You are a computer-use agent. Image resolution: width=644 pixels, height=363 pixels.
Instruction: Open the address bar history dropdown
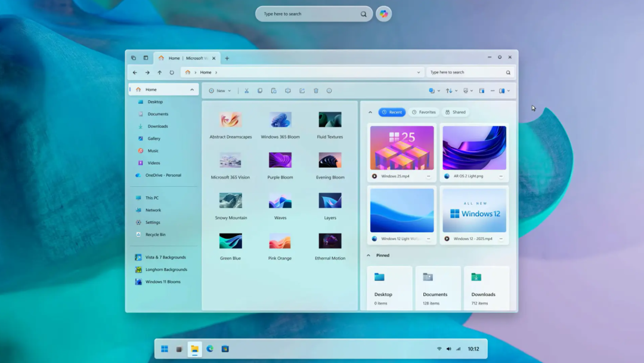coord(419,72)
